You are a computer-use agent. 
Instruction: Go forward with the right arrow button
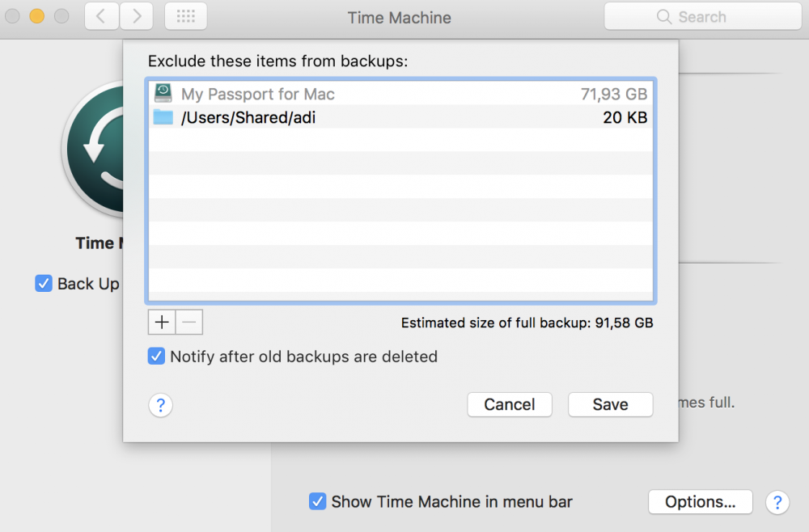click(136, 16)
